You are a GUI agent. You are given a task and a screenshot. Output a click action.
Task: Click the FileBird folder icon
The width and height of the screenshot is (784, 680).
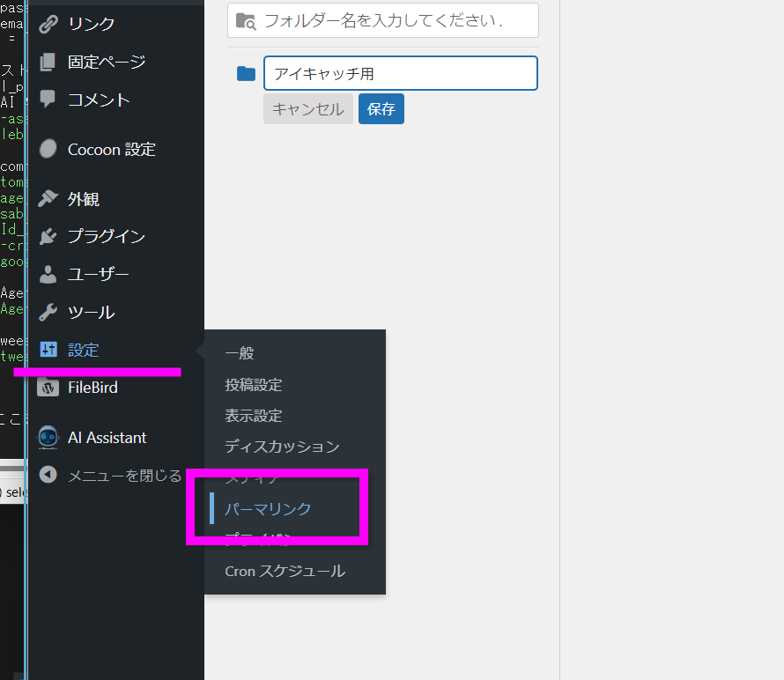[x=48, y=388]
